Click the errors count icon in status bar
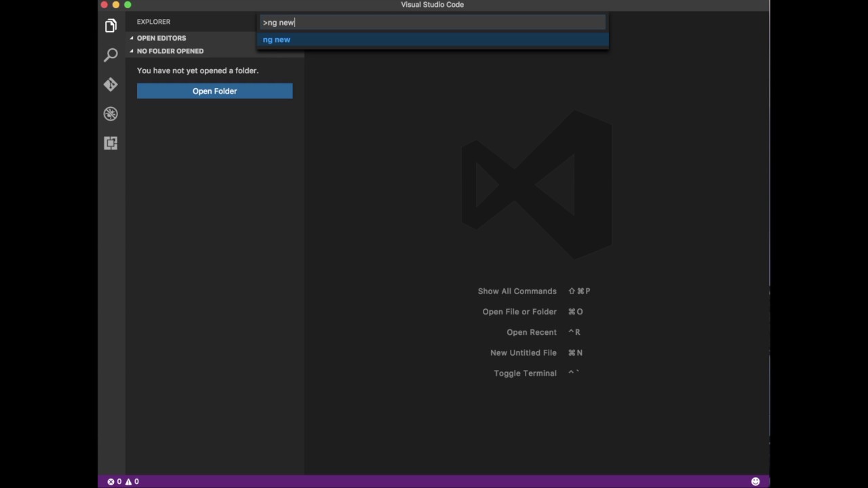868x488 pixels. pyautogui.click(x=115, y=481)
